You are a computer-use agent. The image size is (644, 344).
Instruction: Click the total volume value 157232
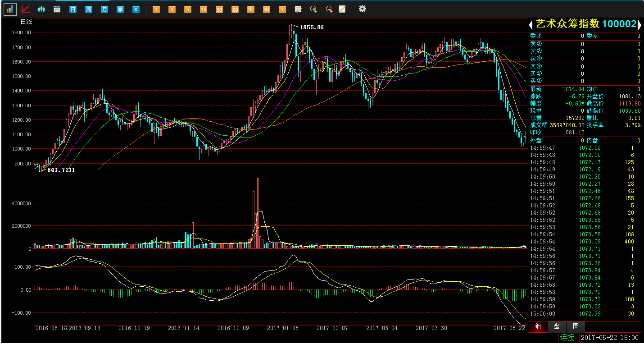tap(575, 118)
